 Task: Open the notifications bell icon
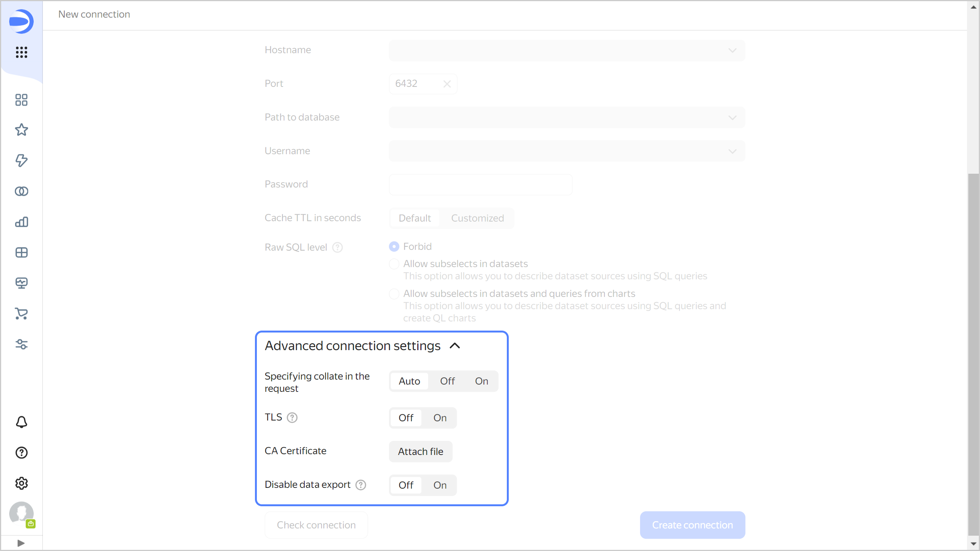[21, 422]
